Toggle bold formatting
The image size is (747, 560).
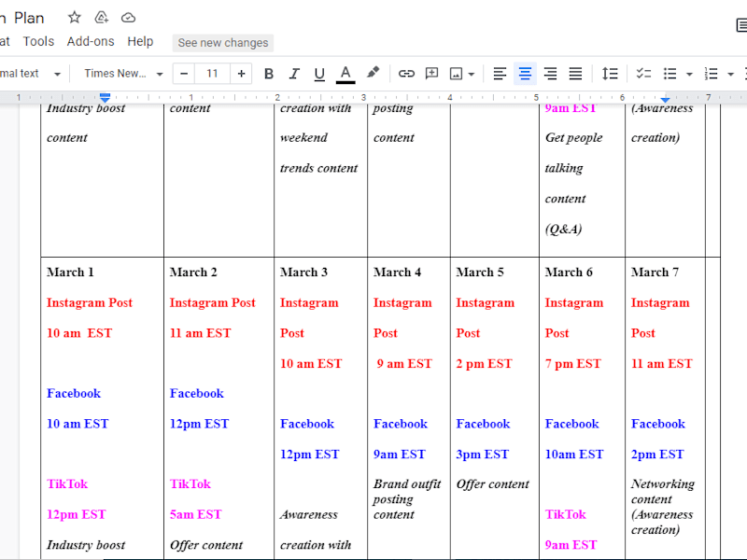pos(269,74)
